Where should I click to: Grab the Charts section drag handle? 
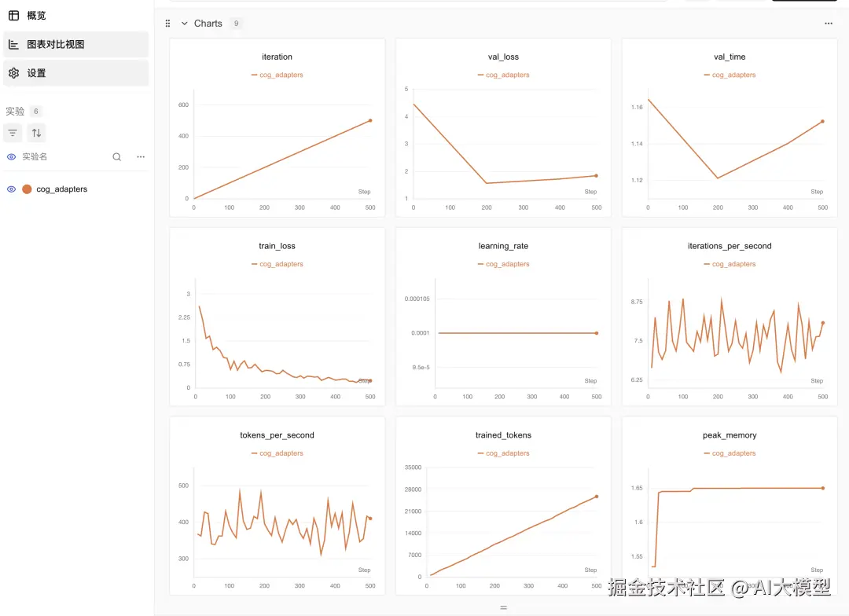[168, 24]
